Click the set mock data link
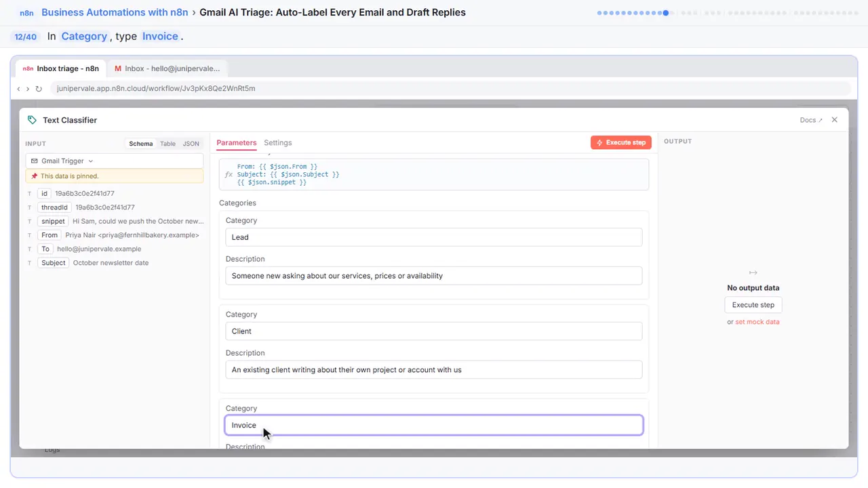 (757, 322)
